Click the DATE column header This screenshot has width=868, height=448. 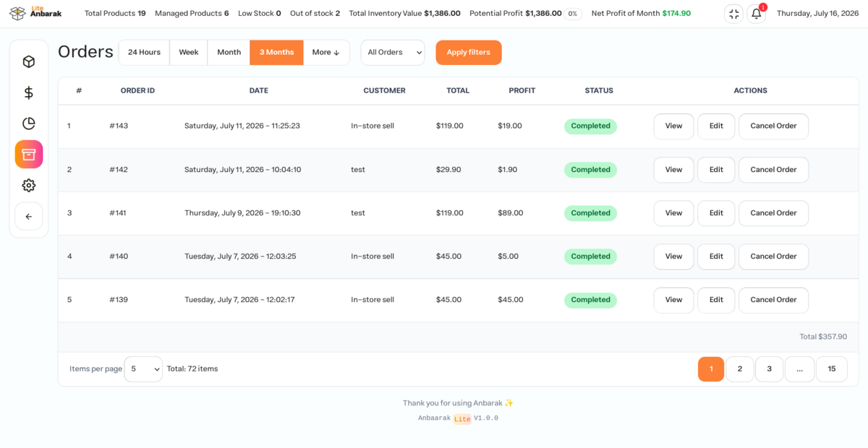[258, 91]
